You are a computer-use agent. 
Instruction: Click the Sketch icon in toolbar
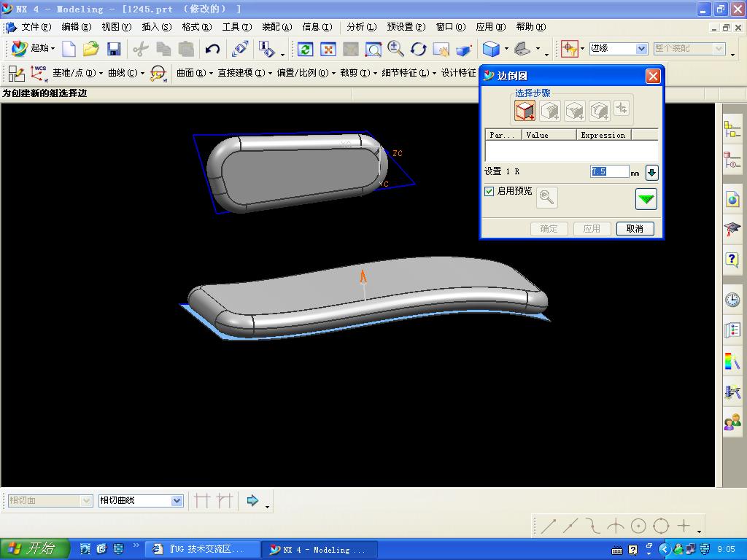tap(16, 74)
